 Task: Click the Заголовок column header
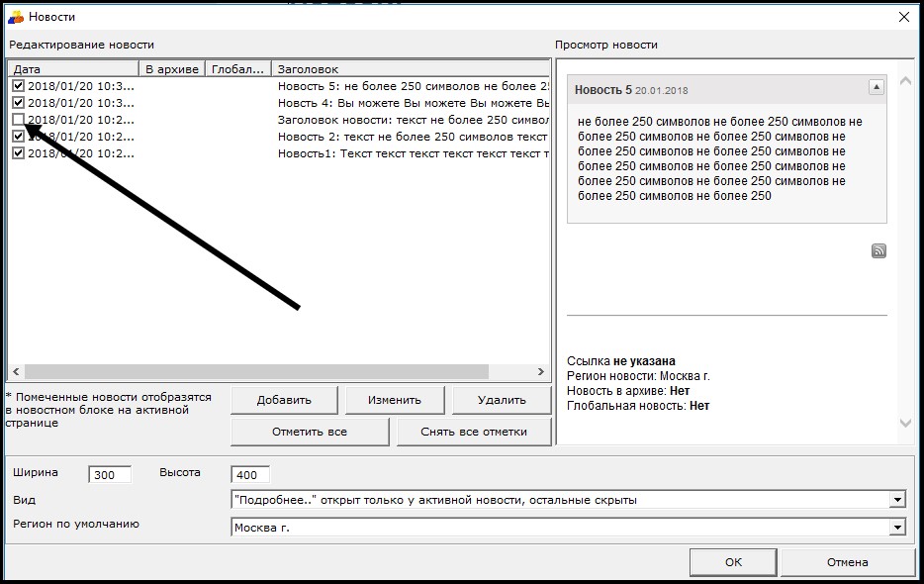pyautogui.click(x=410, y=69)
